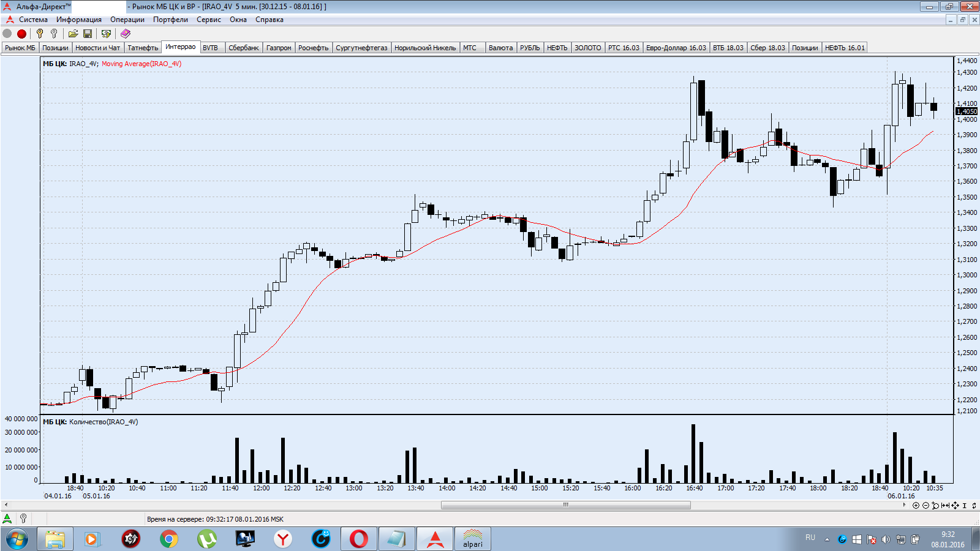This screenshot has width=980, height=551.
Task: Click the money transfer icon in toolbar
Action: coord(106,34)
